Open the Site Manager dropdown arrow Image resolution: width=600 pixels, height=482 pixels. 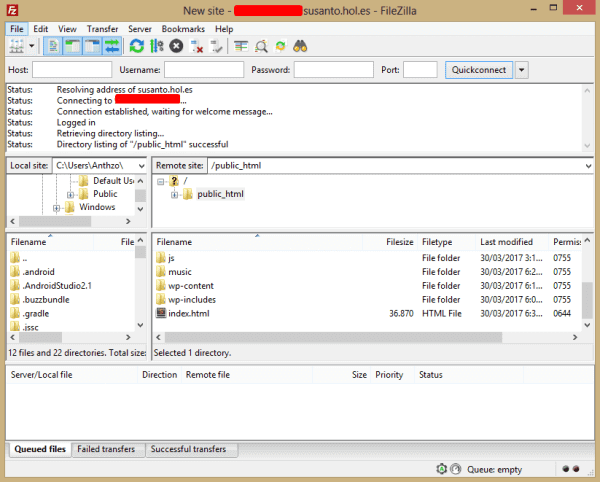point(32,46)
